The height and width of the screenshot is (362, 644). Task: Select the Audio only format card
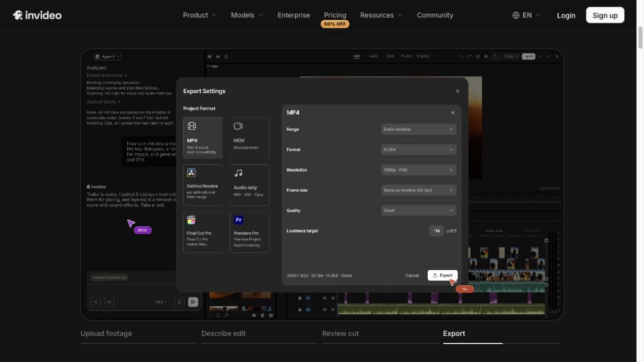(x=250, y=185)
